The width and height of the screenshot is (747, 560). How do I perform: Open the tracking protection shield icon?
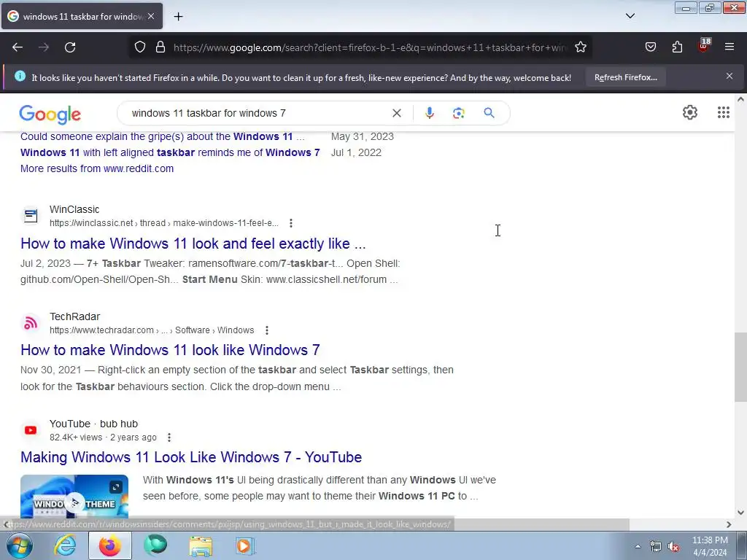(x=139, y=47)
